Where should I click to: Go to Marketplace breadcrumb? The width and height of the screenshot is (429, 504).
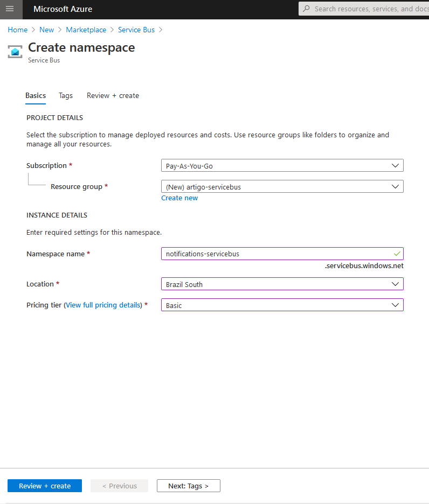click(86, 30)
